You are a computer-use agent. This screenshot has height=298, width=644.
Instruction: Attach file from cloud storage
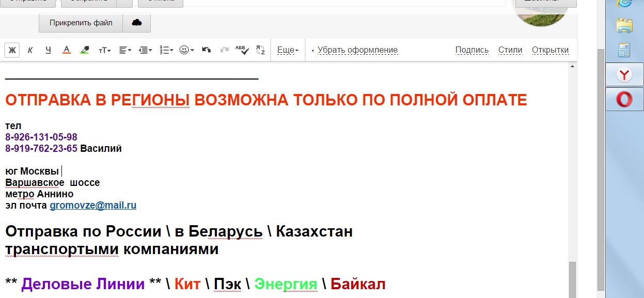(137, 23)
